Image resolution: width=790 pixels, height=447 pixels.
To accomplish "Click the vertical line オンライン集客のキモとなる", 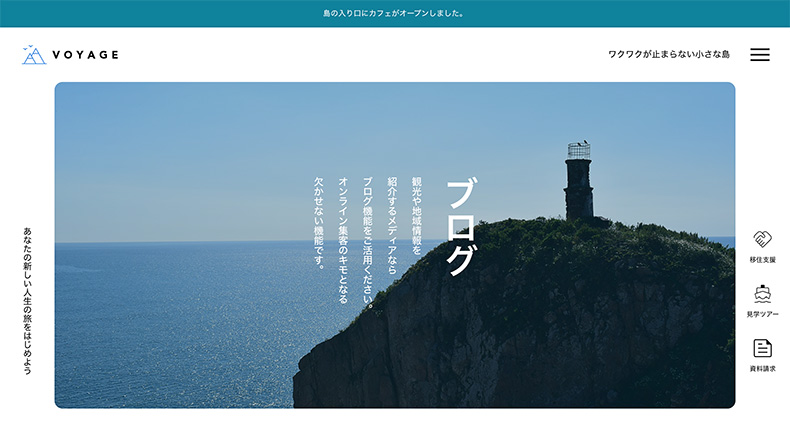I will tap(344, 240).
